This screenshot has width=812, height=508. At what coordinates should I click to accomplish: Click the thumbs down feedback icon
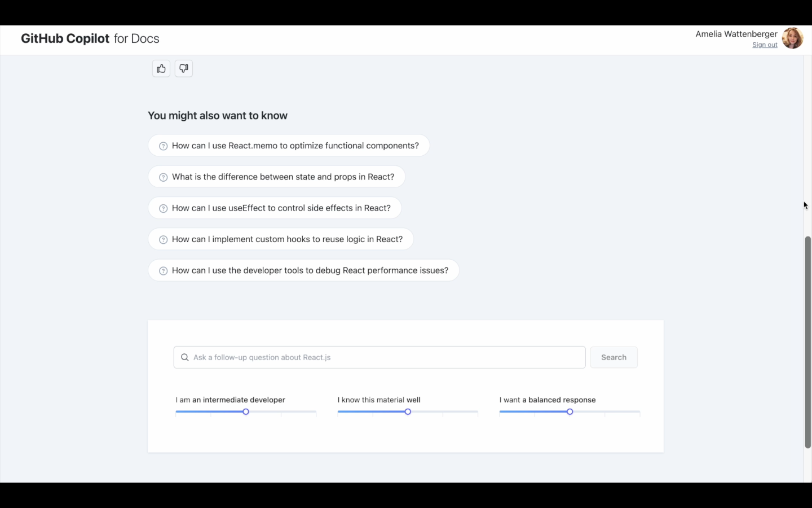point(184,69)
